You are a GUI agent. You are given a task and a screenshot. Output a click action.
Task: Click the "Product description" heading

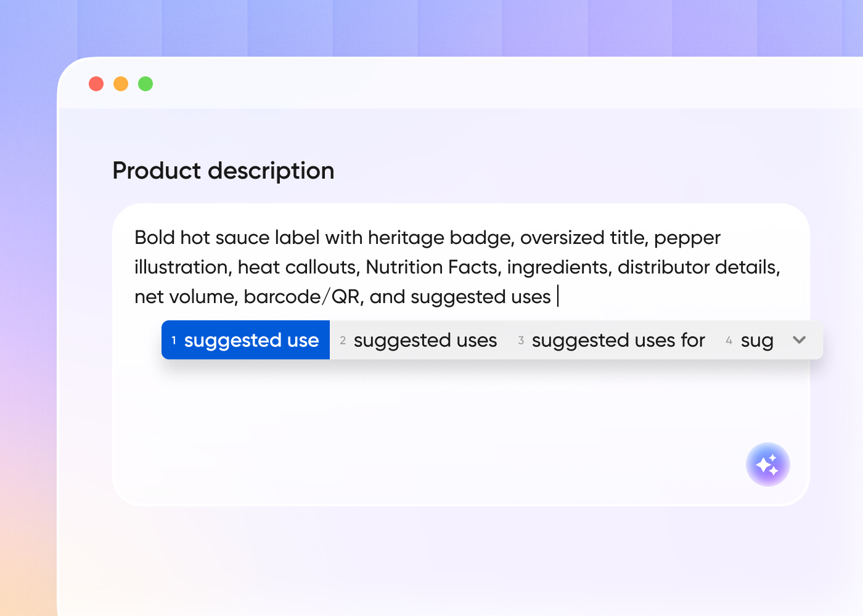(223, 171)
